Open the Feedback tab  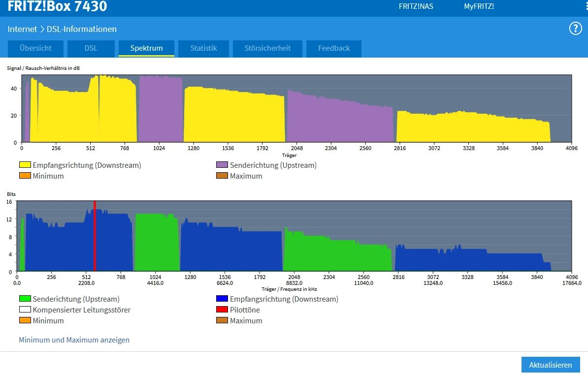tap(334, 48)
